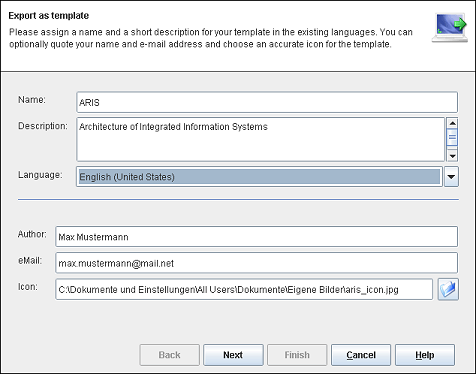Image resolution: width=476 pixels, height=374 pixels.
Task: Open Help for the export dialog
Action: pyautogui.click(x=425, y=355)
